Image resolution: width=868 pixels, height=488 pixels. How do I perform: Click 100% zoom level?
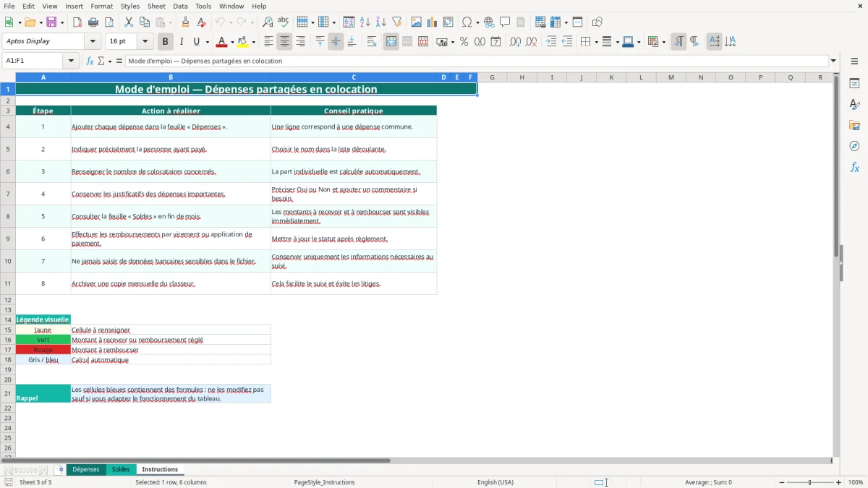click(856, 482)
